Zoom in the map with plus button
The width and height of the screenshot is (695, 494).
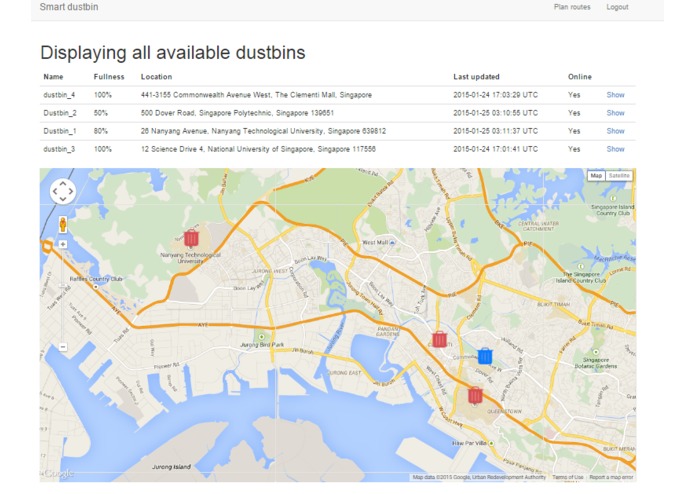pos(63,244)
